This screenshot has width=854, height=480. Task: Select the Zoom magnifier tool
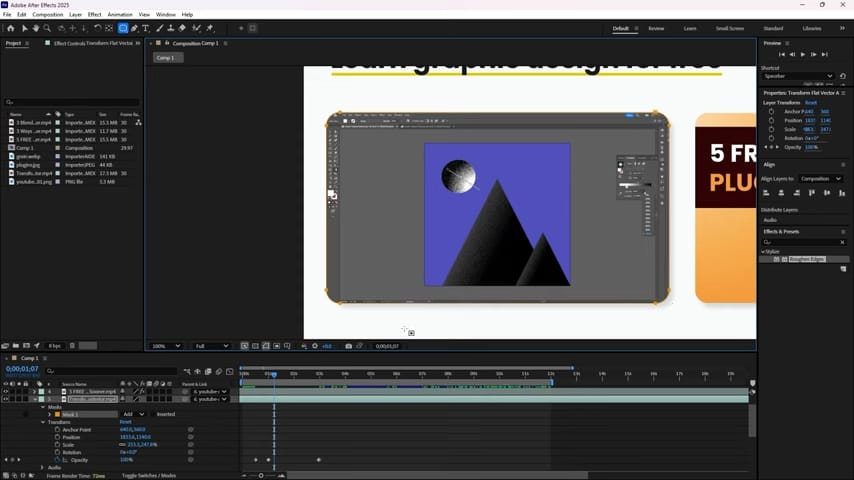coord(47,28)
